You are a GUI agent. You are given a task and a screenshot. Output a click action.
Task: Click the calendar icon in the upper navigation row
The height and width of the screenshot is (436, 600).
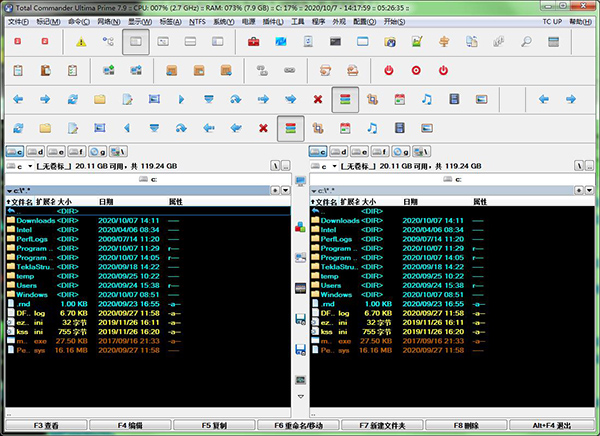[399, 100]
